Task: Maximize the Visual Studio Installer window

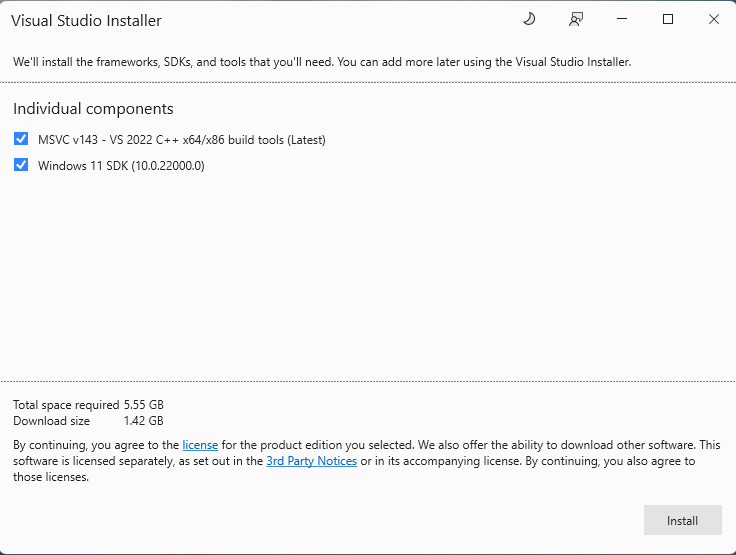Action: click(668, 19)
